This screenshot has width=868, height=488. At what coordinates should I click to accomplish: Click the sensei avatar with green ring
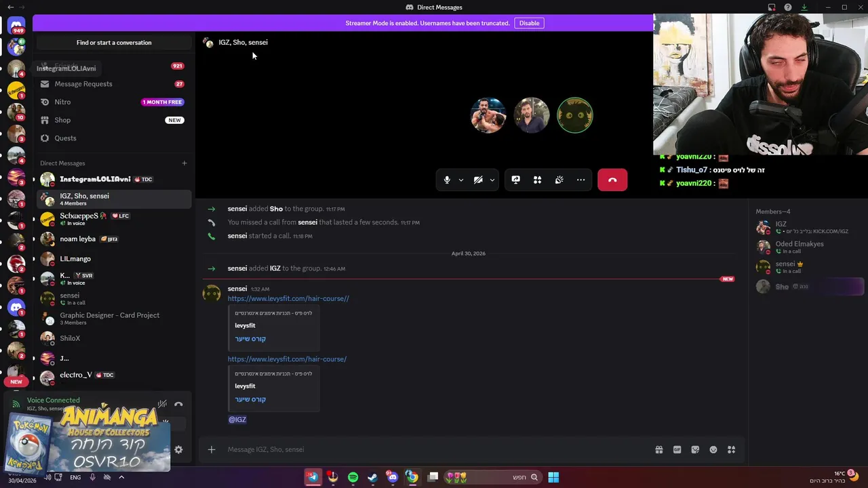[x=575, y=115]
